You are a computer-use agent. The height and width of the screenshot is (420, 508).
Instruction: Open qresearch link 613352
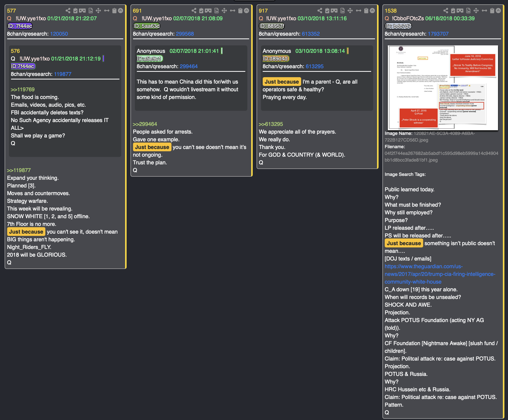click(x=311, y=34)
